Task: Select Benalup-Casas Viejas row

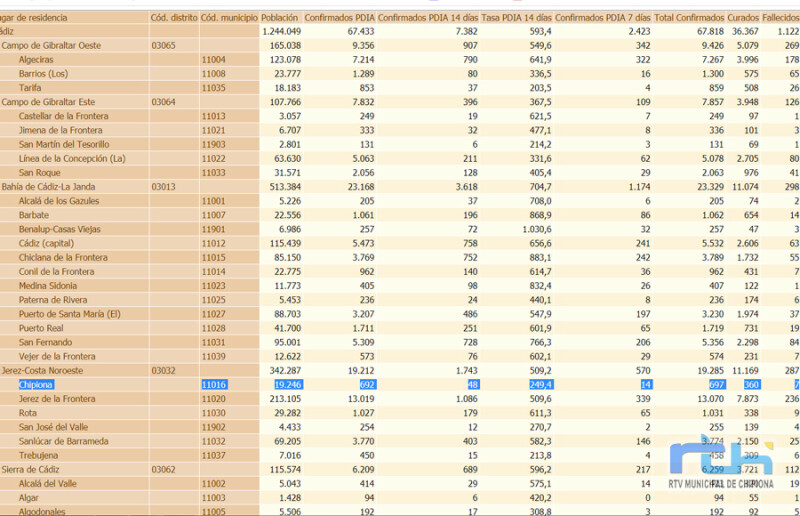Action: pyautogui.click(x=400, y=229)
